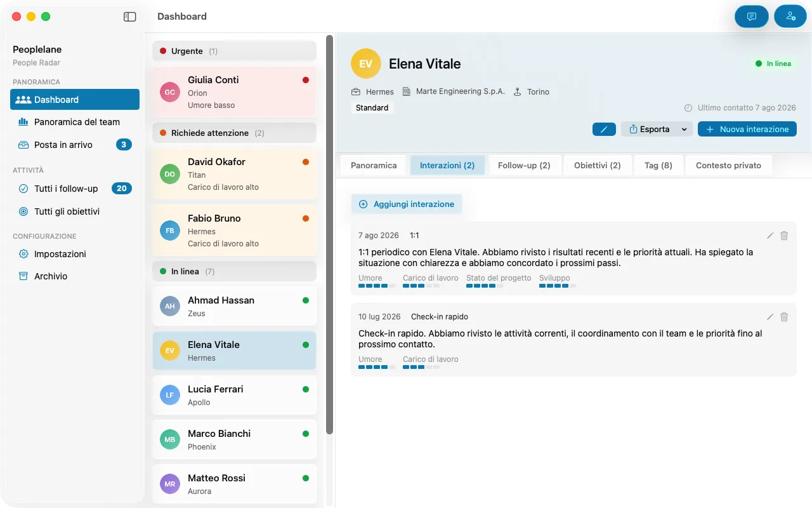Screen dimensions: 812x508
Task: Click the 20 badge on follow-up
Action: point(122,189)
